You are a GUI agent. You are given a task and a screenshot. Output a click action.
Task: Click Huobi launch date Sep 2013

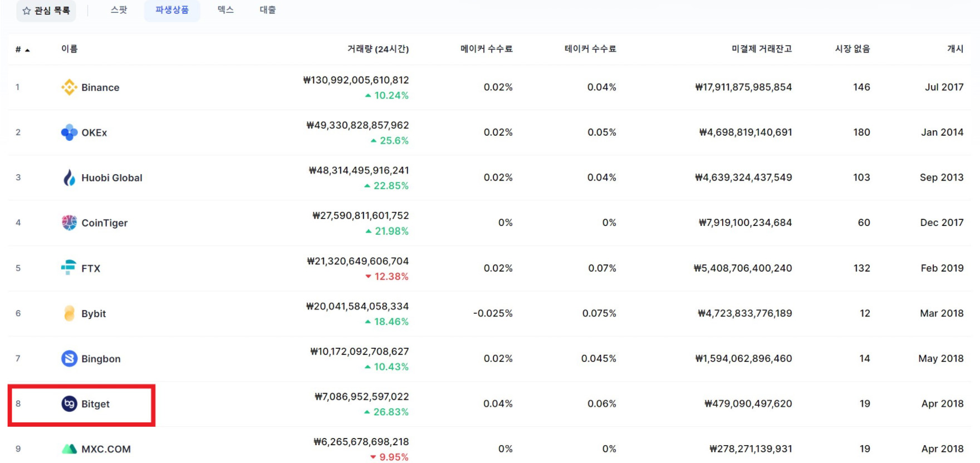[942, 178]
